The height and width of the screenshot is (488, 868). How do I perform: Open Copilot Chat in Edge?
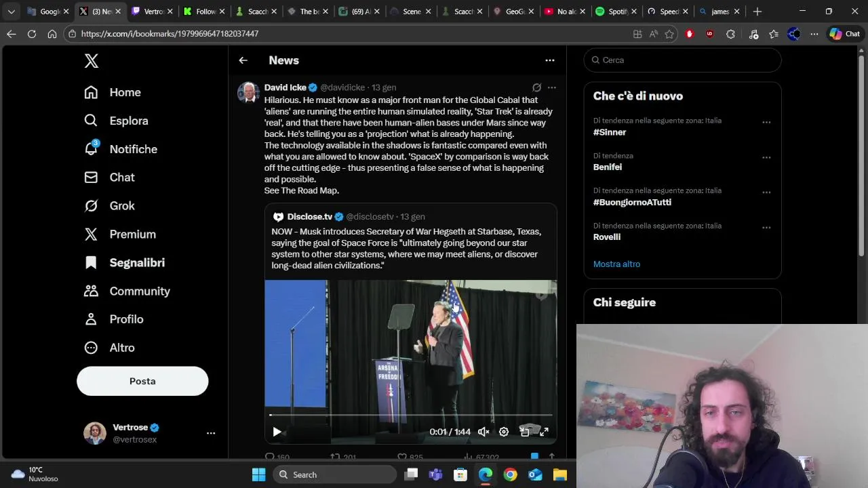[x=845, y=34]
